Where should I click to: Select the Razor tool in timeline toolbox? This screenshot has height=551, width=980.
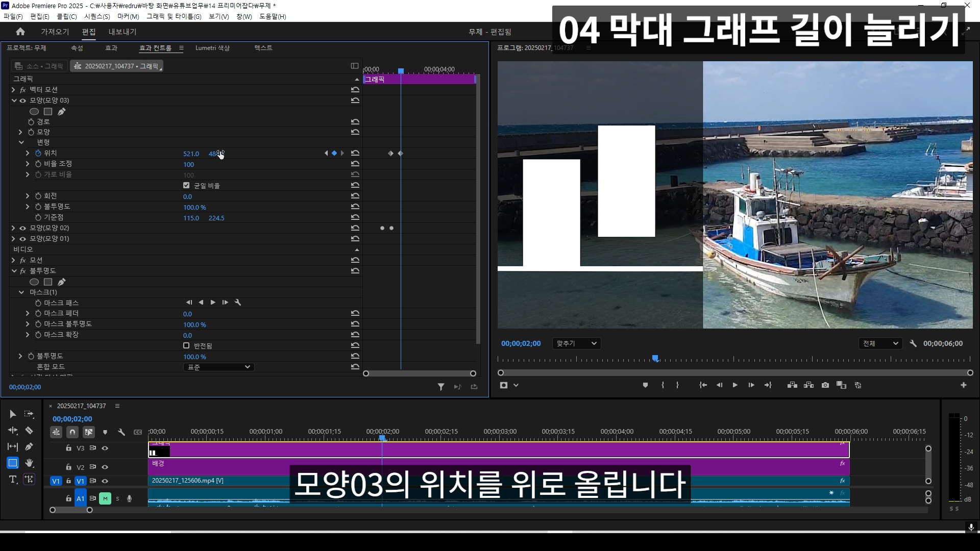(29, 431)
